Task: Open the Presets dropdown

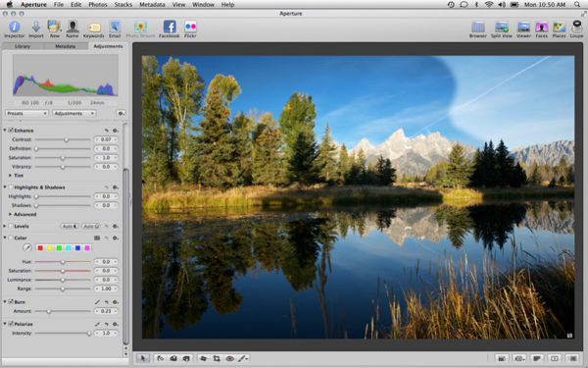Action: click(26, 113)
